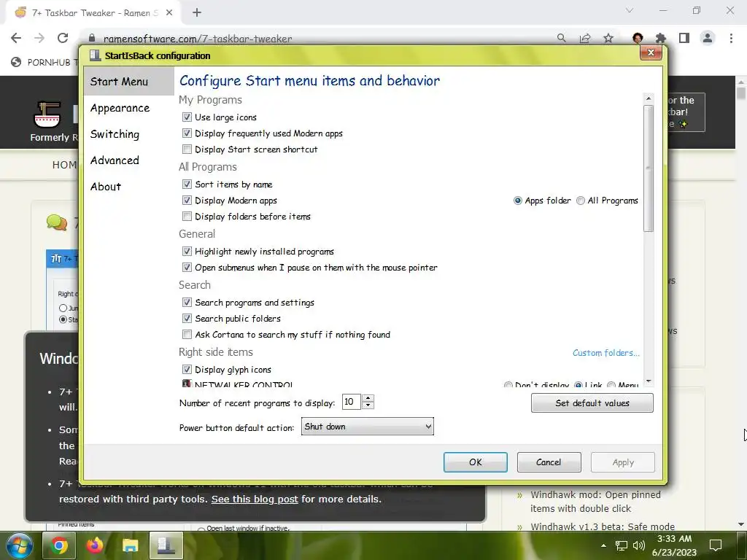Click the round extension icon beside the star
The width and height of the screenshot is (747, 560).
638,38
